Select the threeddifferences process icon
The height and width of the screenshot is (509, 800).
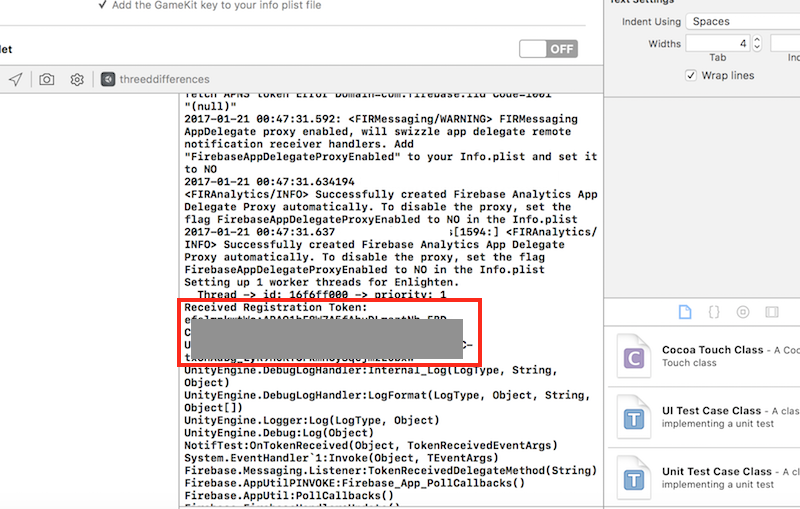(108, 79)
